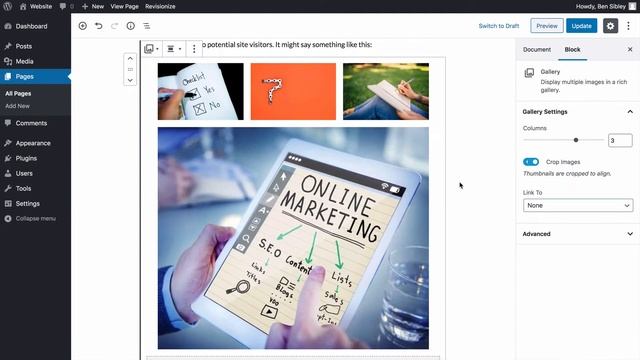
Task: Click the Users sidebar icon
Action: (8, 173)
